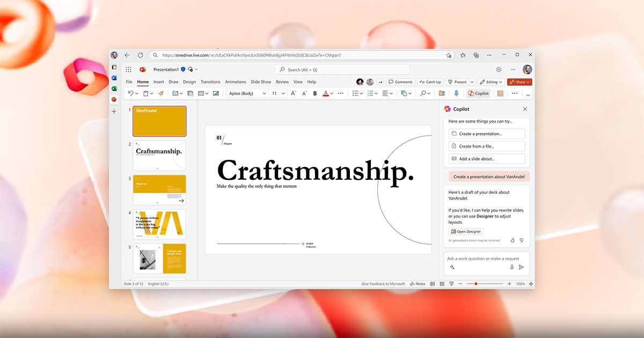The height and width of the screenshot is (338, 644).
Task: Open the font color dropdown arrow
Action: pos(332,93)
